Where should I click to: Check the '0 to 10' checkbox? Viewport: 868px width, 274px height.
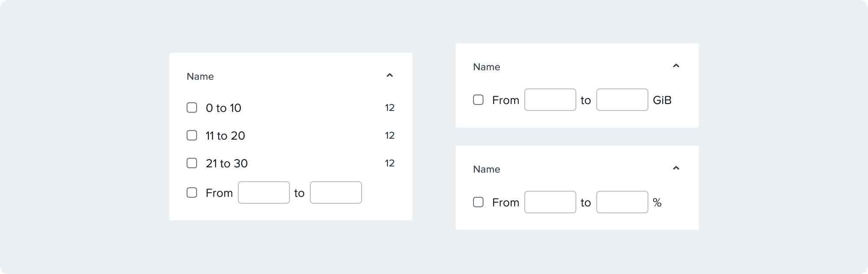192,108
